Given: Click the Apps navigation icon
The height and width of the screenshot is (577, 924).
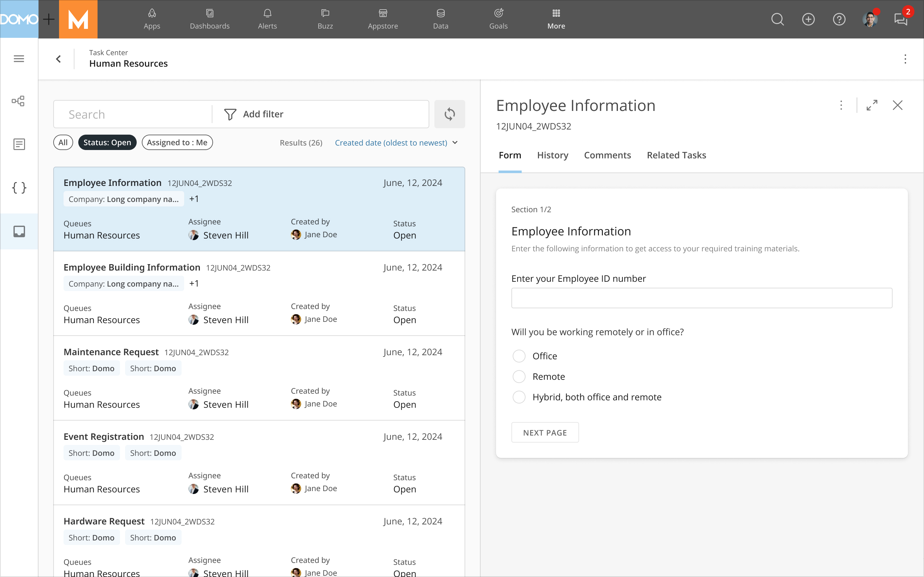Looking at the screenshot, I should point(151,19).
